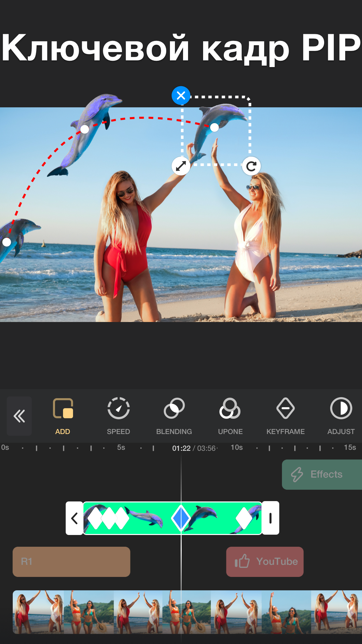Image resolution: width=362 pixels, height=644 pixels.
Task: Open the UPONE layer tool
Action: coord(230,417)
